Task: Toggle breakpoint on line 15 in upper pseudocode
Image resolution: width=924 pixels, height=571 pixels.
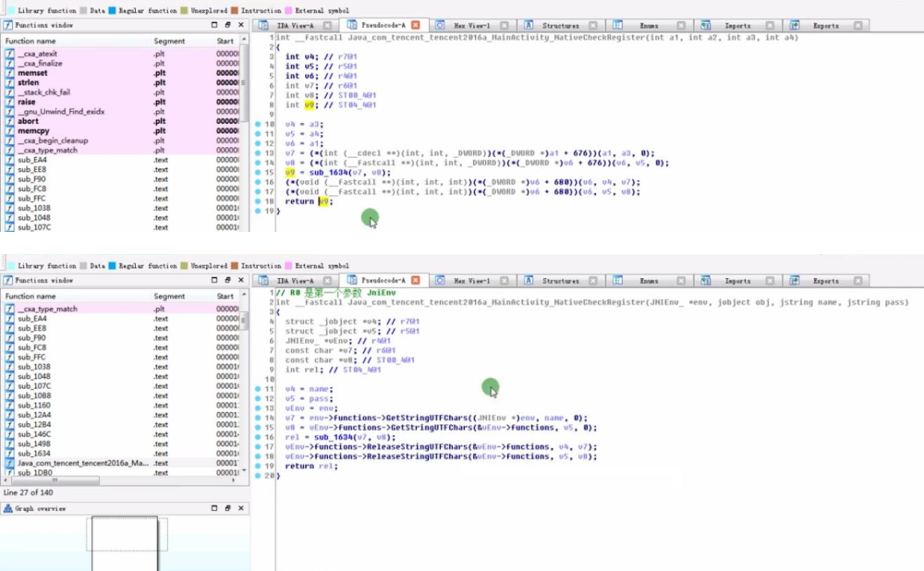Action: pyautogui.click(x=258, y=173)
